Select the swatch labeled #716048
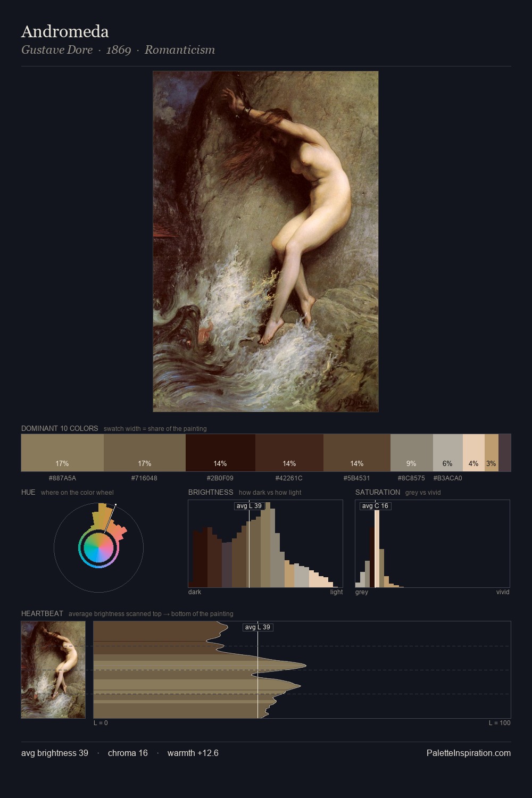532x798 pixels. point(145,453)
